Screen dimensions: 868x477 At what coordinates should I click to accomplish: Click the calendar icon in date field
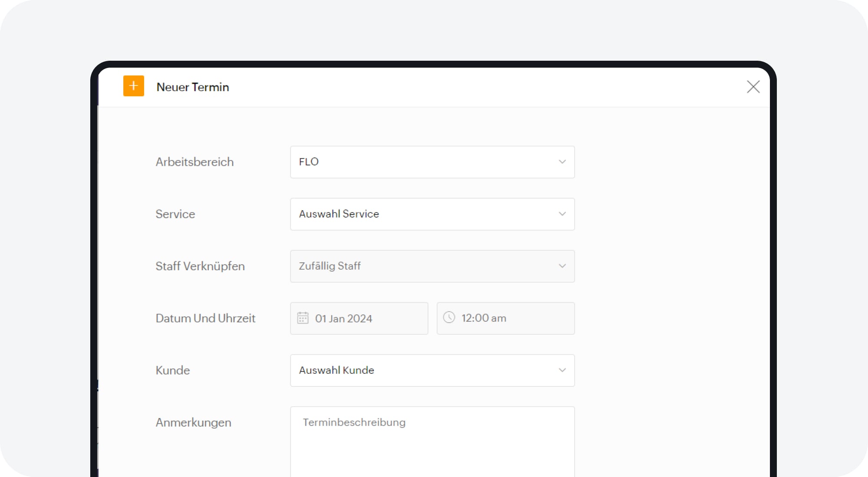[302, 318]
